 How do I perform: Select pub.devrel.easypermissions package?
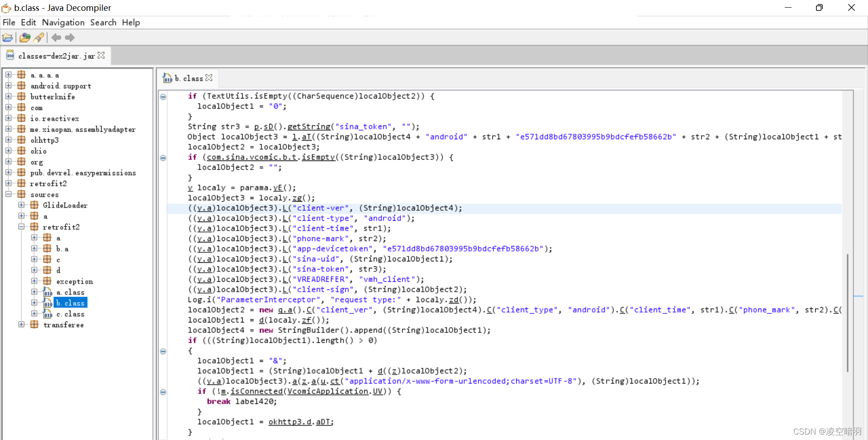coord(83,173)
